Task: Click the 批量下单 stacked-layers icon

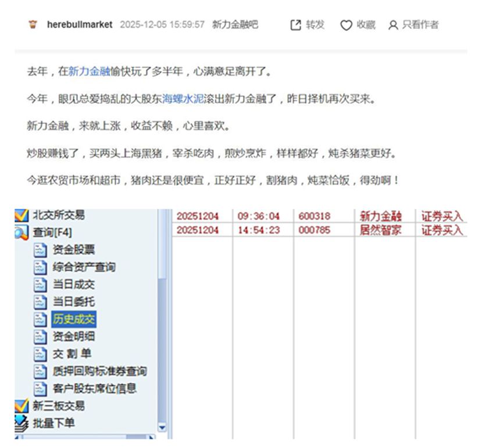Action: [22, 424]
